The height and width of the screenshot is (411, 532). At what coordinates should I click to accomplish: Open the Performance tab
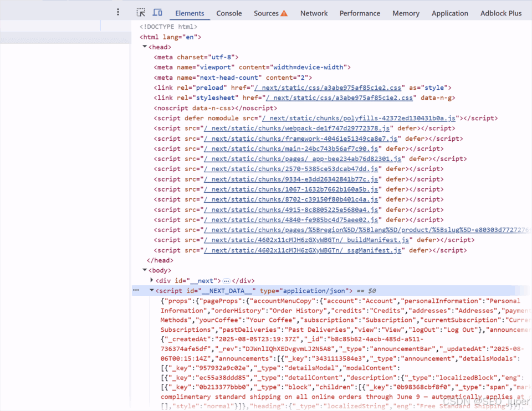point(360,13)
